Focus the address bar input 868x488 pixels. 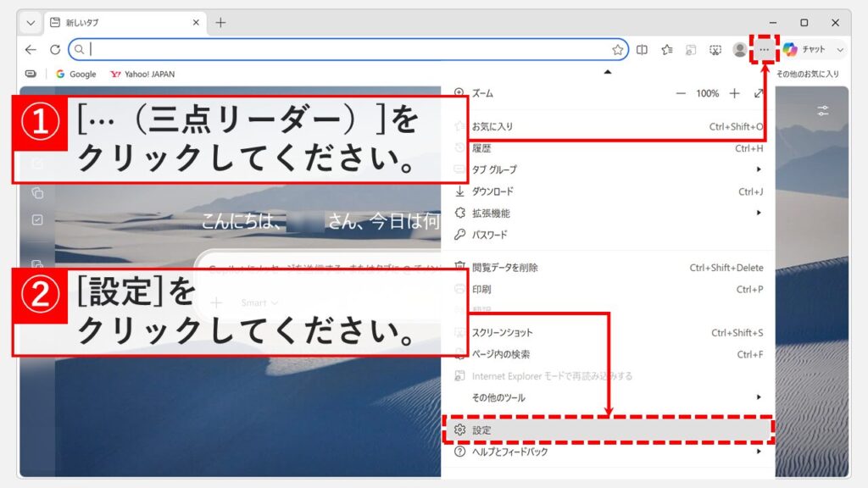tap(348, 50)
